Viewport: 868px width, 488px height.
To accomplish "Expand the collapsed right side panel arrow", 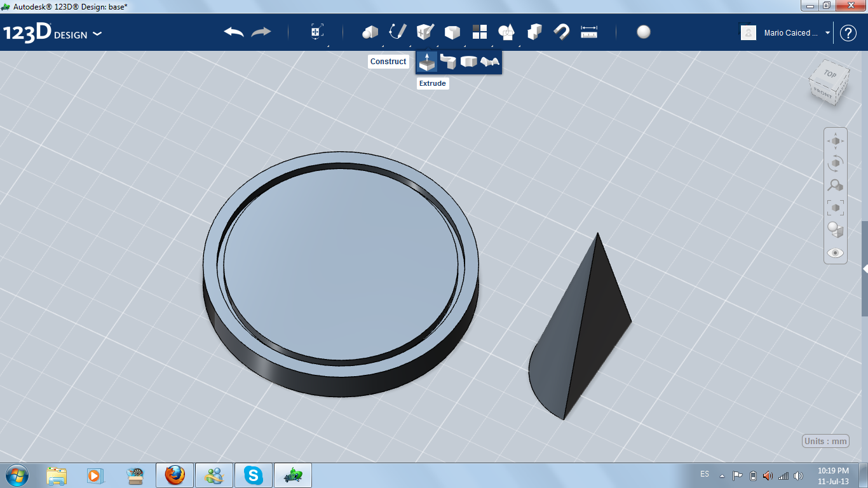I will (865, 269).
